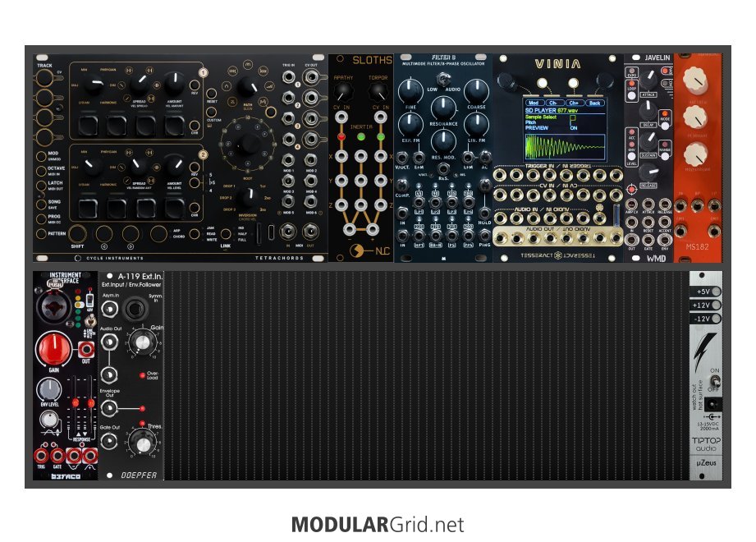This screenshot has width=756, height=542.
Task: Click the Befaco Trig output jack
Action: click(41, 455)
